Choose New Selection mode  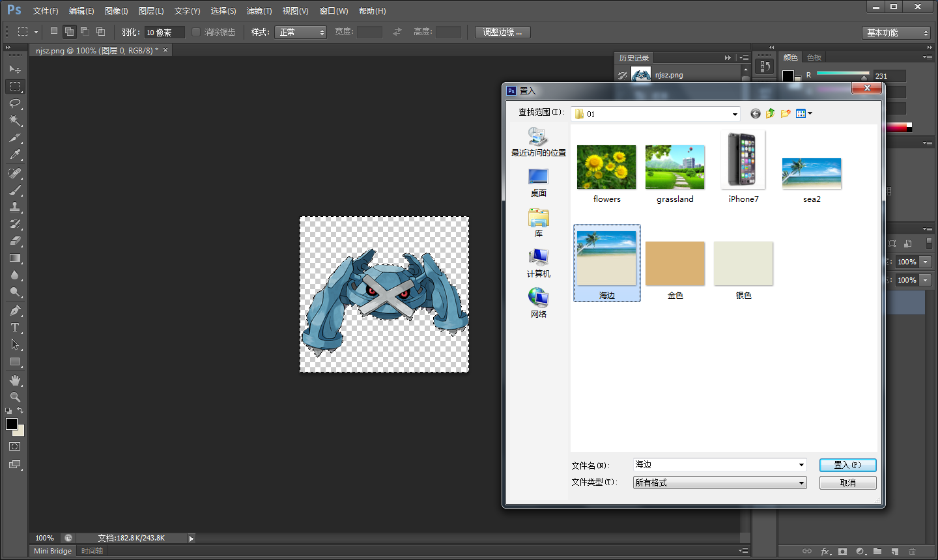coord(54,31)
